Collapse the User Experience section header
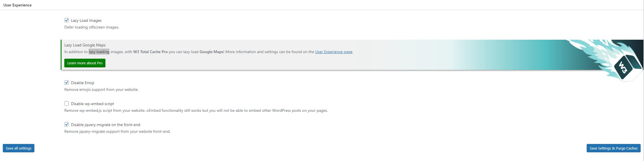 (x=17, y=5)
